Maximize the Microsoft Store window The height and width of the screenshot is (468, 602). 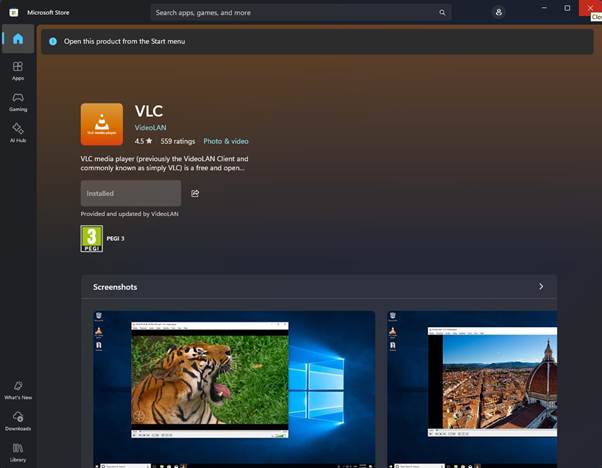[x=567, y=8]
